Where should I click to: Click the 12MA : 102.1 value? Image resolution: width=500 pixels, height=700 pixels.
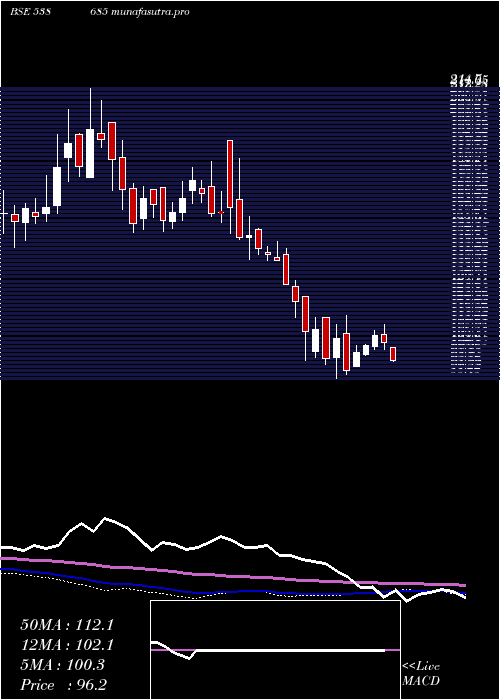pos(67,645)
